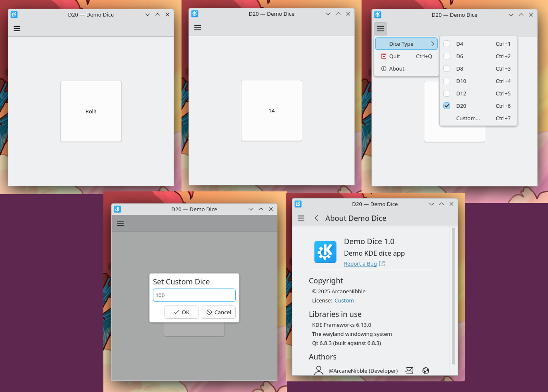Open the hamburger menu in the first window

tap(16, 28)
